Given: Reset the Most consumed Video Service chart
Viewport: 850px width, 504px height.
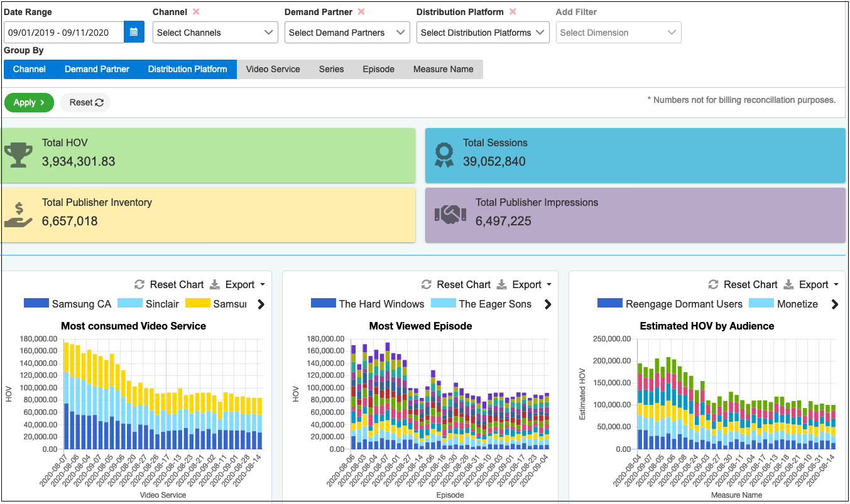Looking at the screenshot, I should [x=169, y=284].
